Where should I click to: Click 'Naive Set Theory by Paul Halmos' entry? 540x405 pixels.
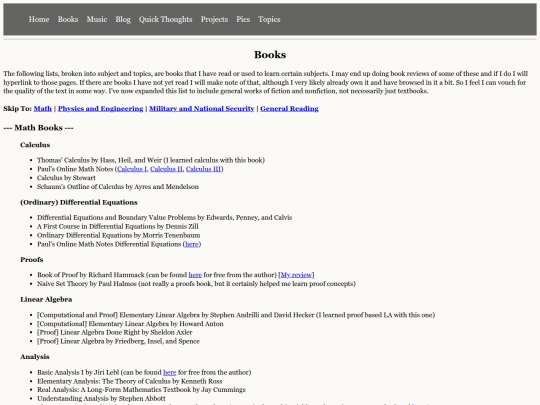coord(196,284)
